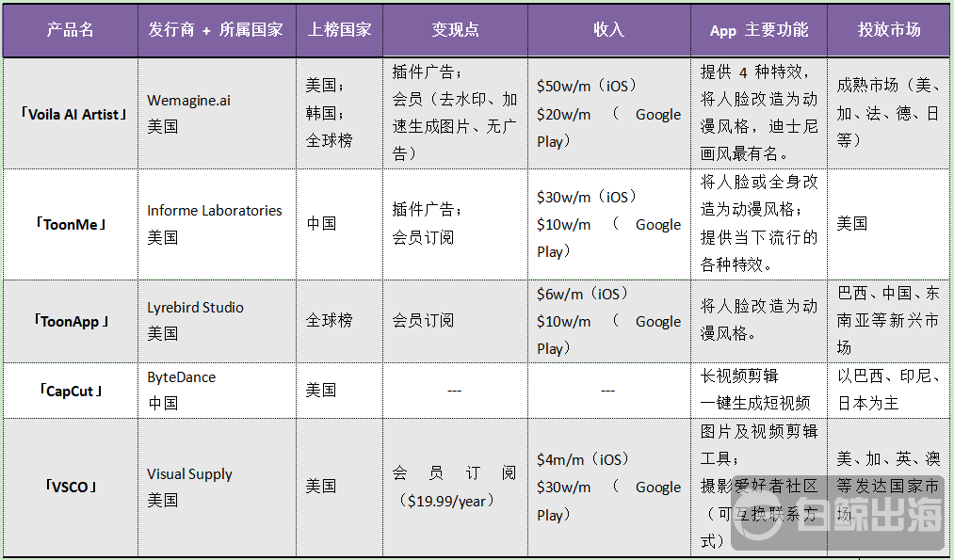Select the $19.99/year subscription cell
Screen dimensions: 954x560
[x=455, y=487]
